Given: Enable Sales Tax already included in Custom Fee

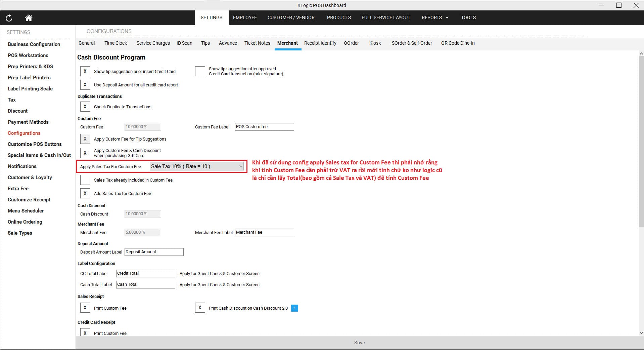Looking at the screenshot, I should pos(85,180).
